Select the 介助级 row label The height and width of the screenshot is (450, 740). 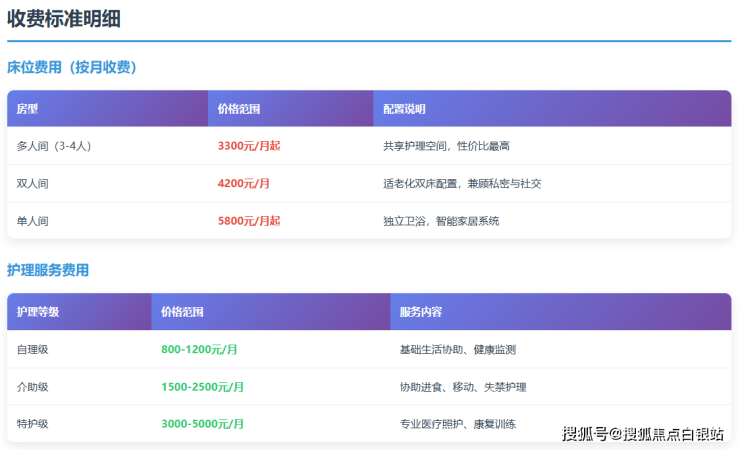pyautogui.click(x=33, y=387)
